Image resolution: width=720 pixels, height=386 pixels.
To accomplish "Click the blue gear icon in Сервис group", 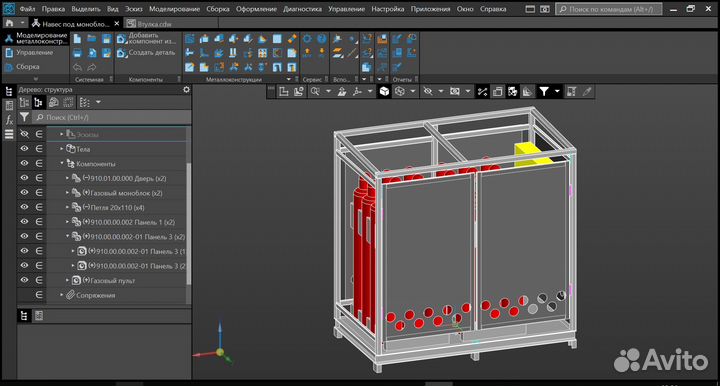I will point(307,39).
